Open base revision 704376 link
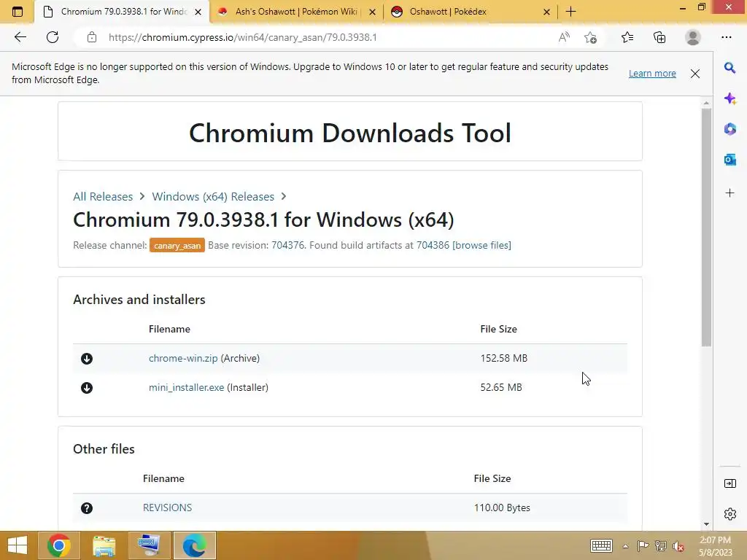 pyautogui.click(x=287, y=245)
